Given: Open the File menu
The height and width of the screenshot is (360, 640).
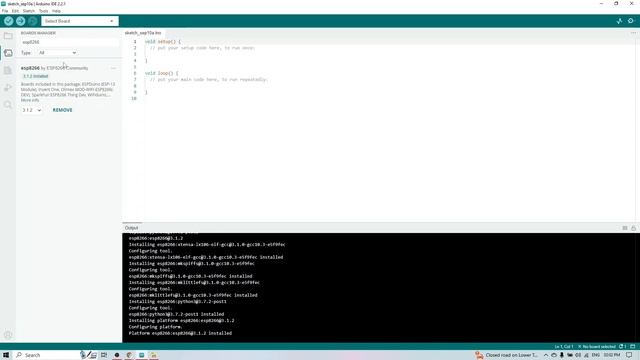Looking at the screenshot, I should [5, 11].
